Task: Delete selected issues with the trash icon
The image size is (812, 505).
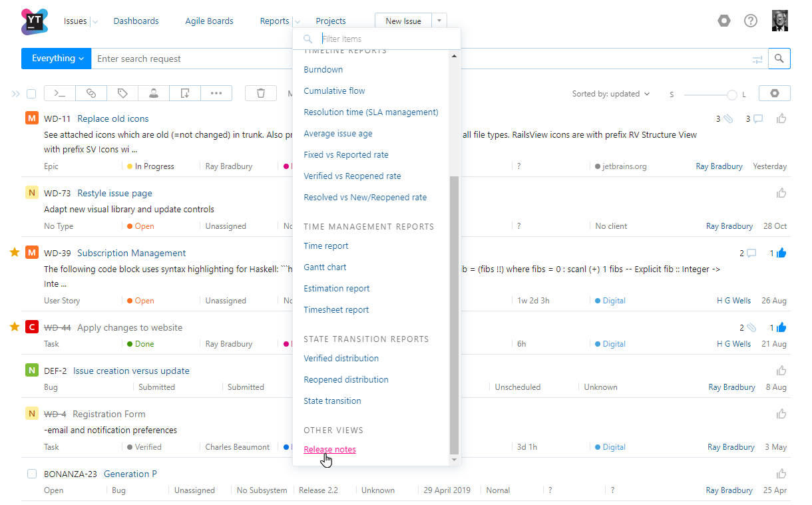Action: coord(261,93)
